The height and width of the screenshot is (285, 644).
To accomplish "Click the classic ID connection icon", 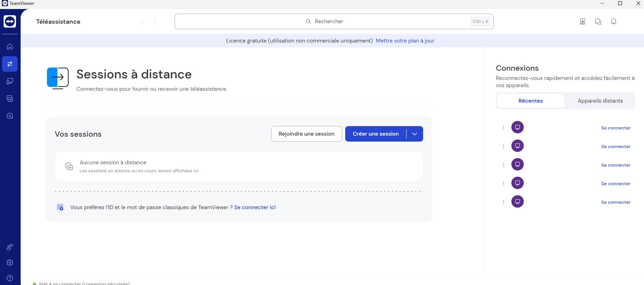I will click(x=60, y=207).
